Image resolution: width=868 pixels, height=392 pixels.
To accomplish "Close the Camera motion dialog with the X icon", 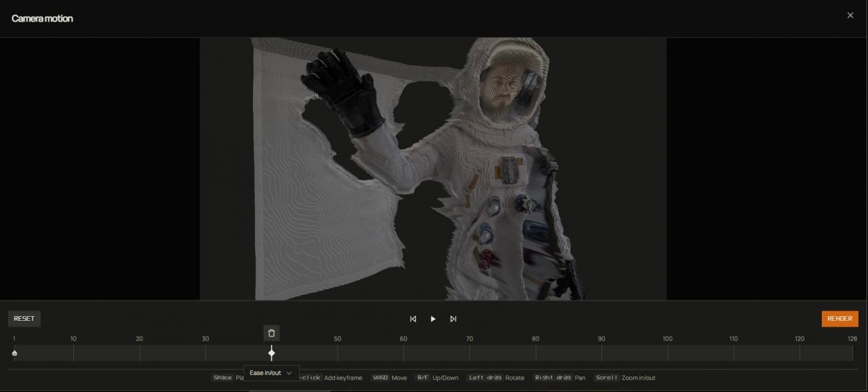I will click(850, 15).
